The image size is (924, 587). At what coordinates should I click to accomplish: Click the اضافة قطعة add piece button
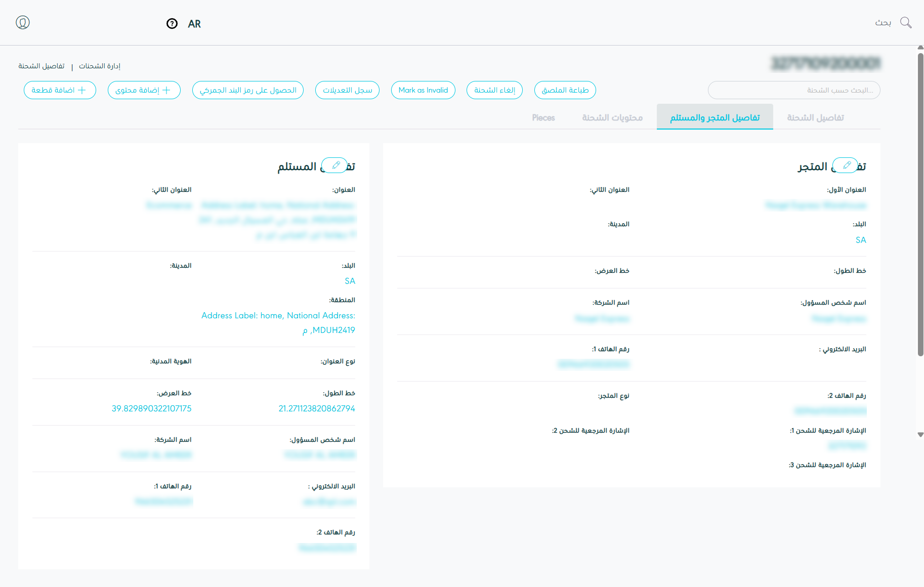pyautogui.click(x=60, y=90)
